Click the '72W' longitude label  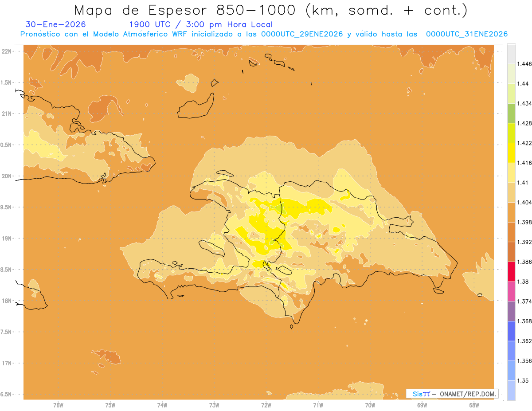point(266,405)
